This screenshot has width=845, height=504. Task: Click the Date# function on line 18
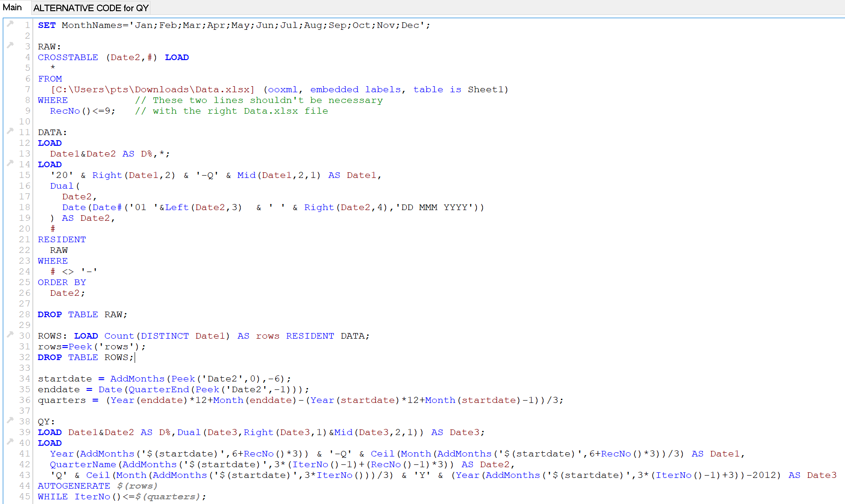107,207
